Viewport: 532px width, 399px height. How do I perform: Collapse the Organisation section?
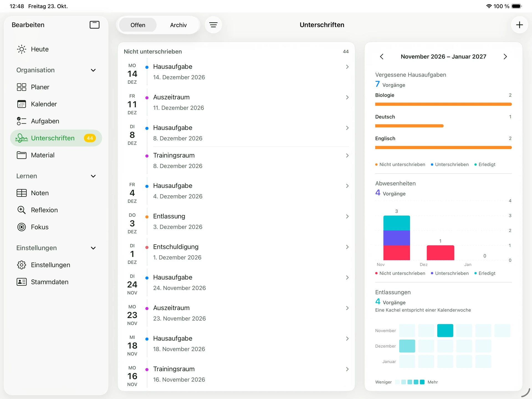[93, 70]
